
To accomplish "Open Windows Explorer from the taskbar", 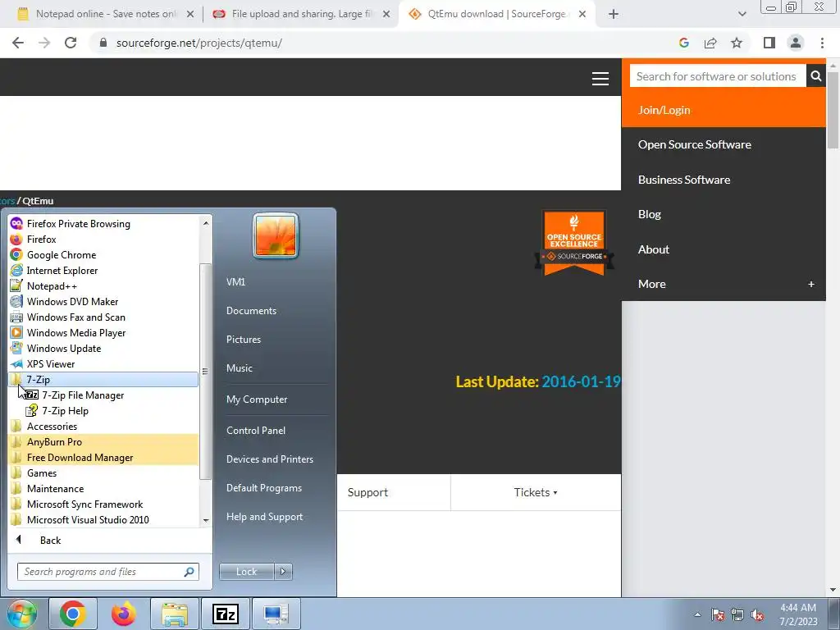I will coord(175,614).
